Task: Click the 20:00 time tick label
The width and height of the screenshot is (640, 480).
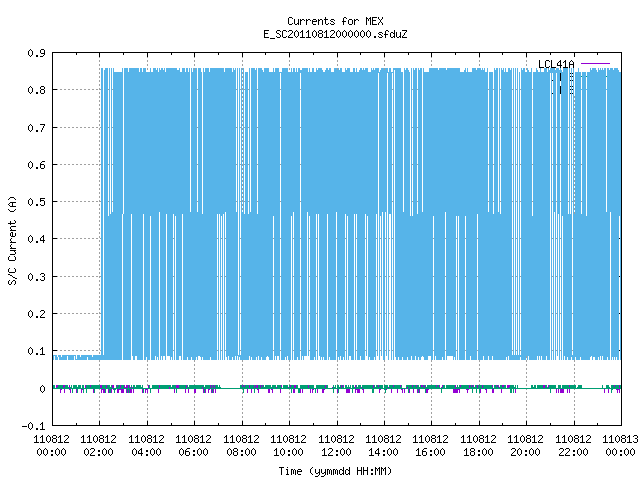Action: pyautogui.click(x=526, y=452)
